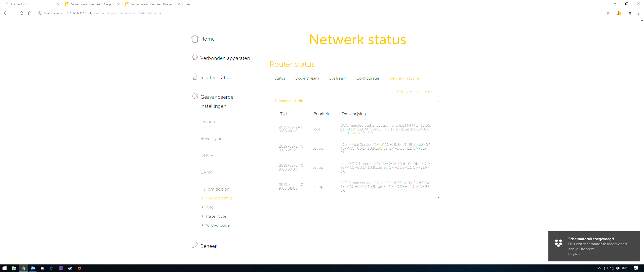The image size is (644, 272).
Task: Bookmark this page with star icon
Action: click(608, 13)
